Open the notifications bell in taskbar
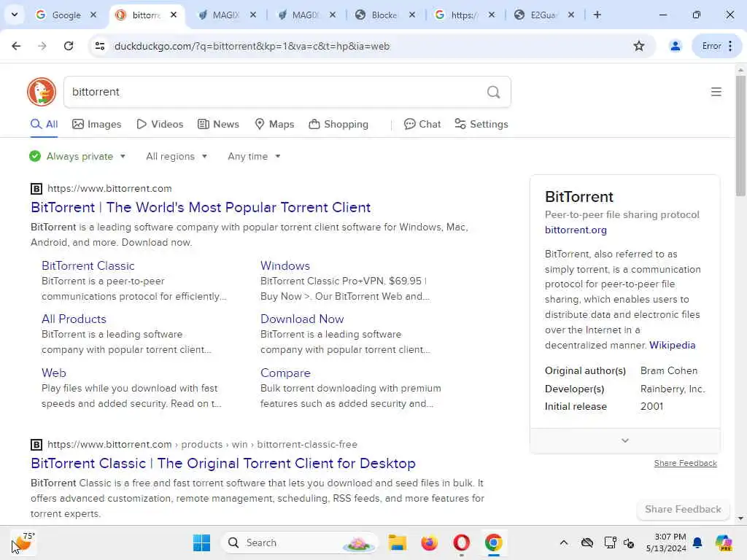Screen dimensions: 747x560 coord(697,542)
